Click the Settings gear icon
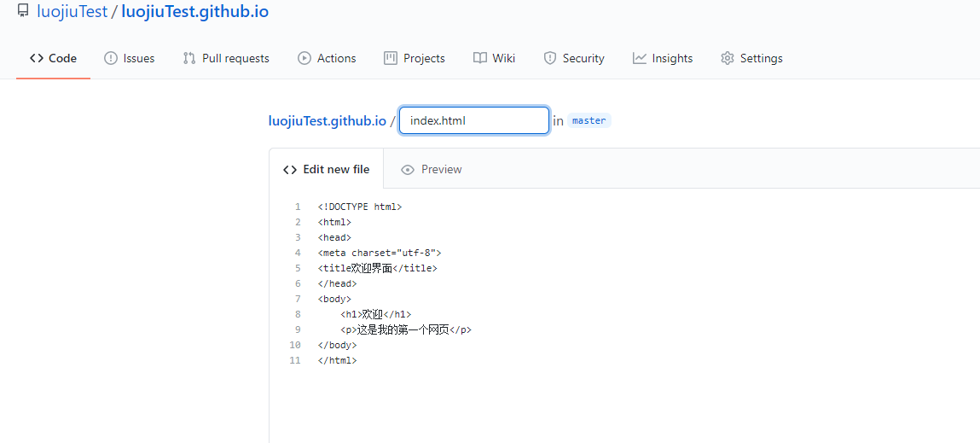980x443 pixels. 728,58
